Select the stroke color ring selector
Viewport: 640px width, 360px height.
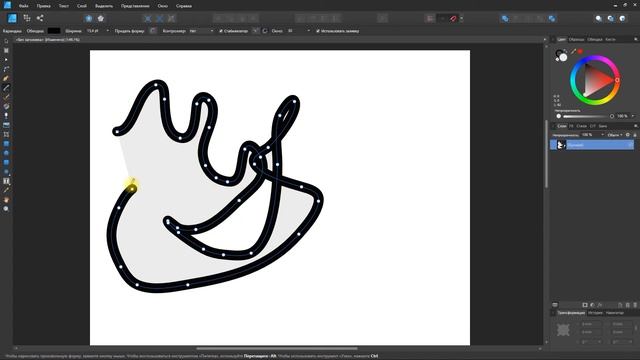tap(559, 53)
